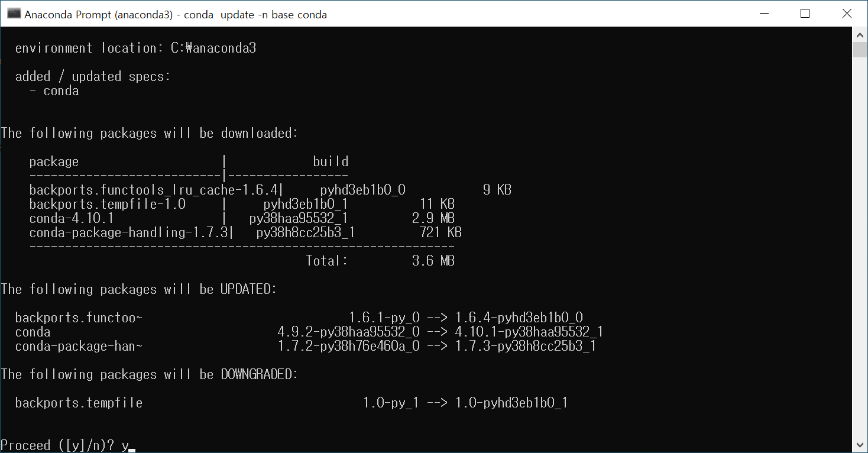The height and width of the screenshot is (453, 868).
Task: Click 'The following packages will be UPDATED:' line
Action: pyautogui.click(x=139, y=289)
